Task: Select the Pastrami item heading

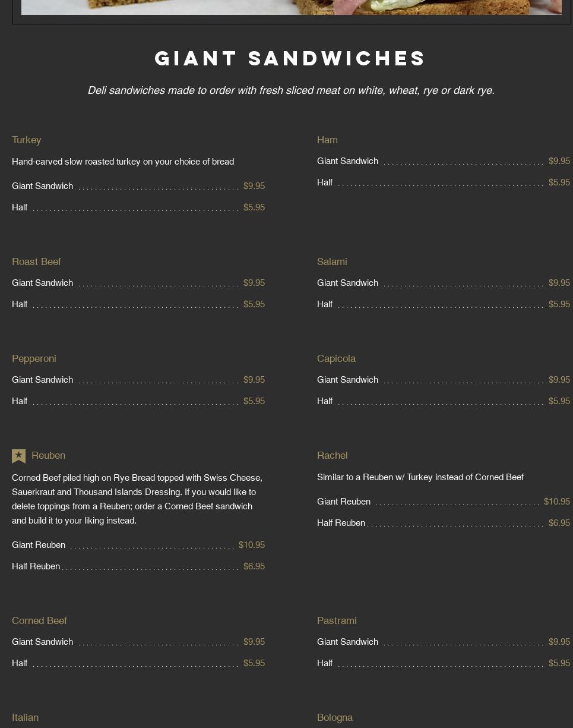Action: click(x=337, y=621)
